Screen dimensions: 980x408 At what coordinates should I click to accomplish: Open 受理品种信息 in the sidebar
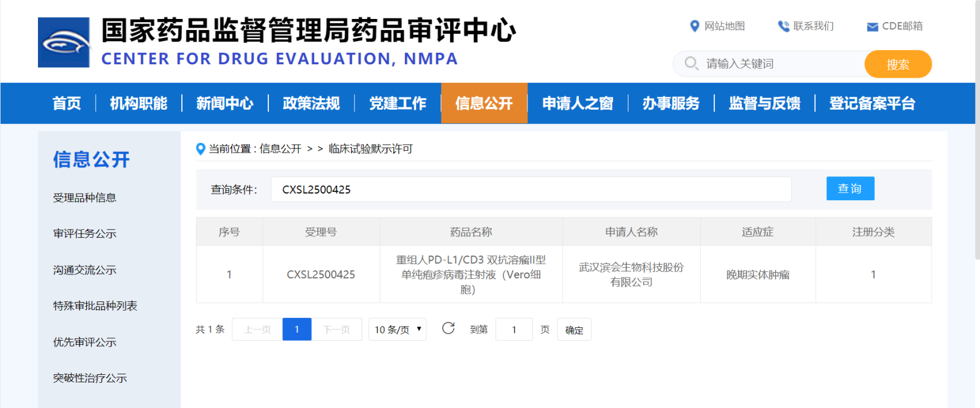(85, 198)
